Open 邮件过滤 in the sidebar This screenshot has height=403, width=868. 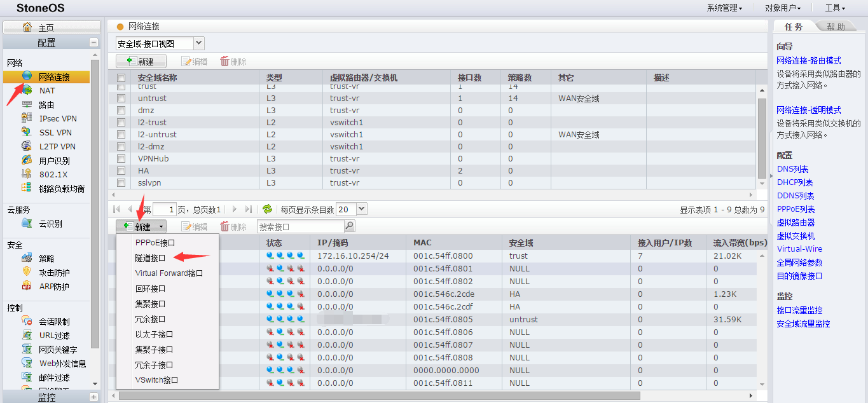(54, 378)
